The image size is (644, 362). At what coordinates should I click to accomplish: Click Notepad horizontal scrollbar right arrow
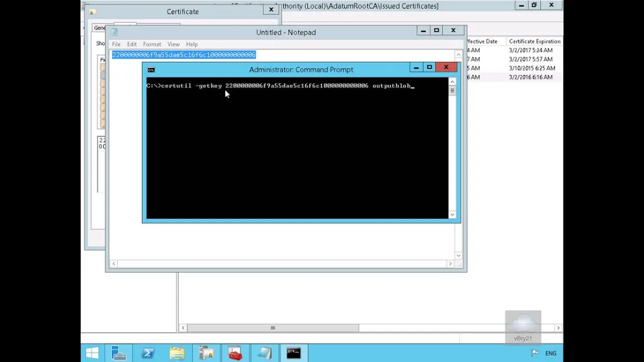(450, 263)
